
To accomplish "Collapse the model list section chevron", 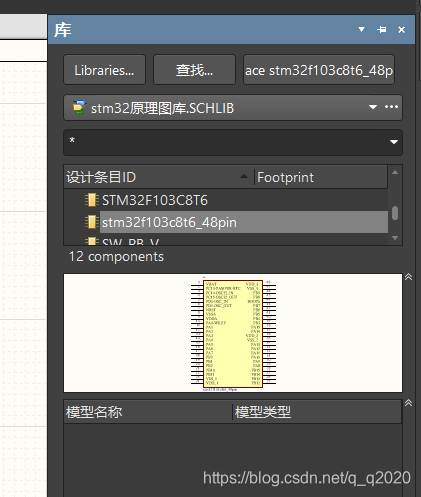I will click(x=409, y=403).
